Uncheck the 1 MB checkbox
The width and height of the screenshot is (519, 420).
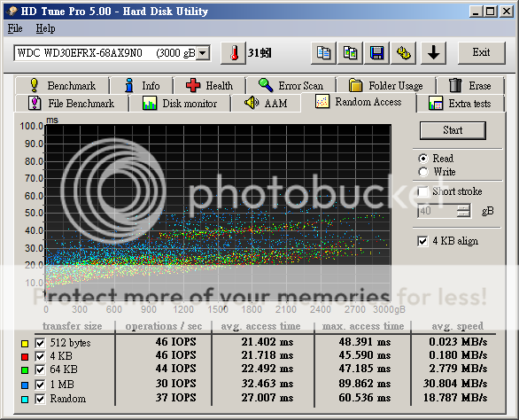[x=40, y=385]
